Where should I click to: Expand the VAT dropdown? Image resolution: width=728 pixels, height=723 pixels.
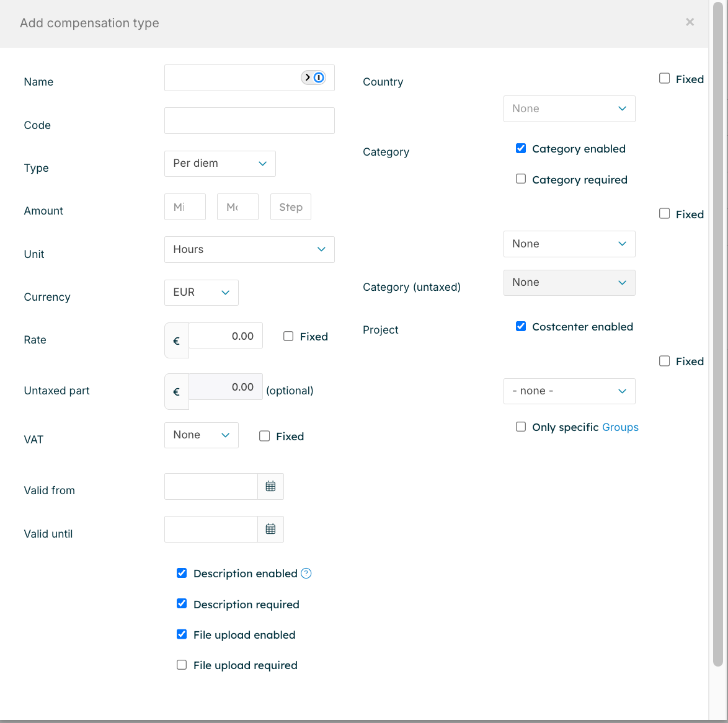[x=202, y=435]
